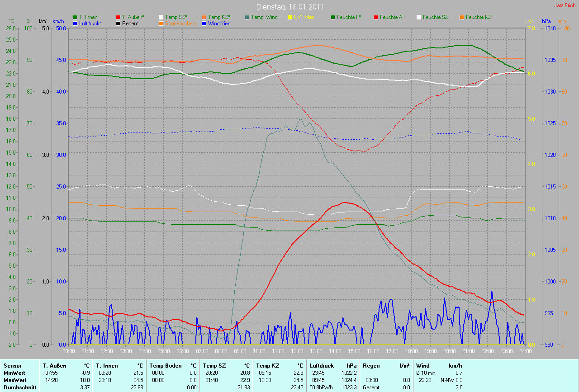Click the MaxWert row label
The image size is (579, 392).
click(x=15, y=380)
